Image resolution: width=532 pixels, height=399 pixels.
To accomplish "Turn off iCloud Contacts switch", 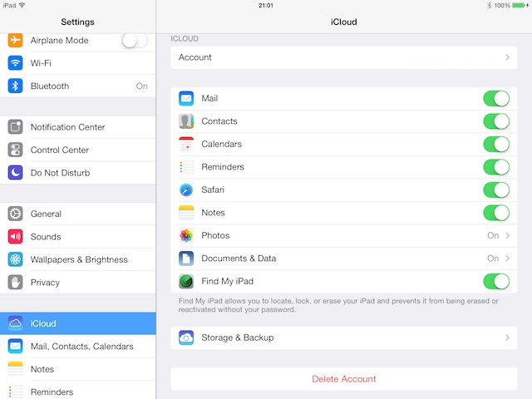I will click(x=496, y=121).
